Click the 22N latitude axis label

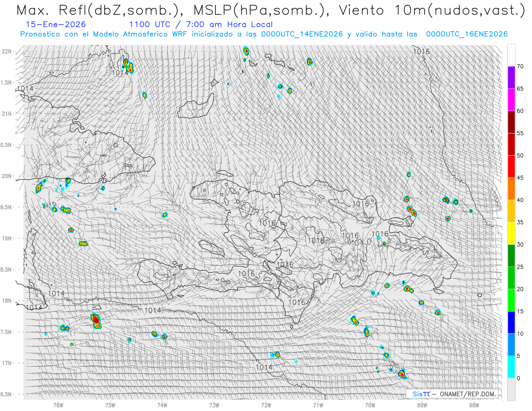(x=7, y=51)
